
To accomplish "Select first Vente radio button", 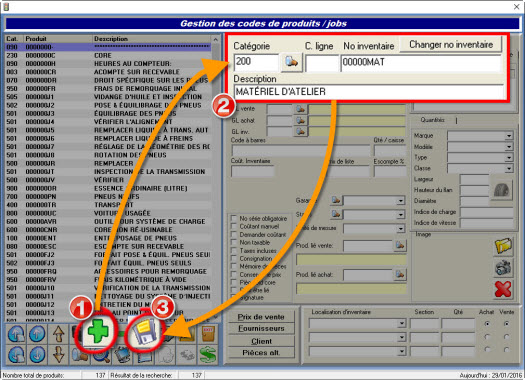I will (x=506, y=324).
